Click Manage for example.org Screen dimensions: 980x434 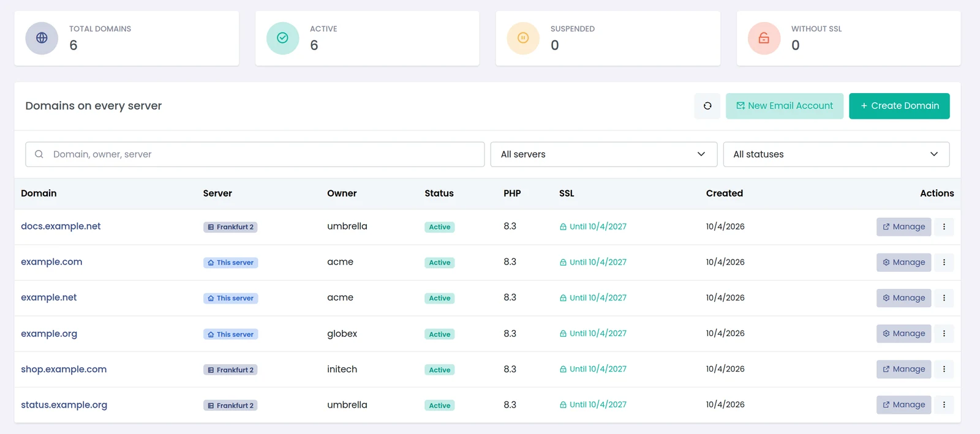904,334
